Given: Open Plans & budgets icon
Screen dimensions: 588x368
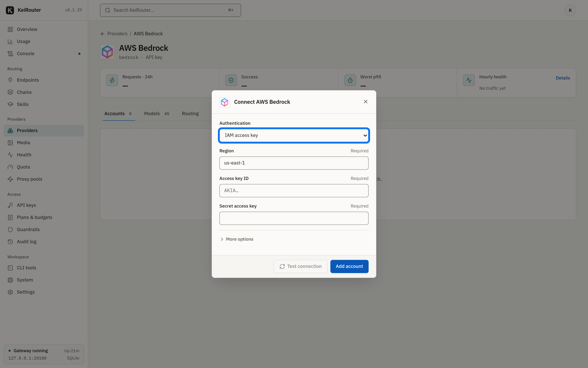Looking at the screenshot, I should (x=10, y=217).
